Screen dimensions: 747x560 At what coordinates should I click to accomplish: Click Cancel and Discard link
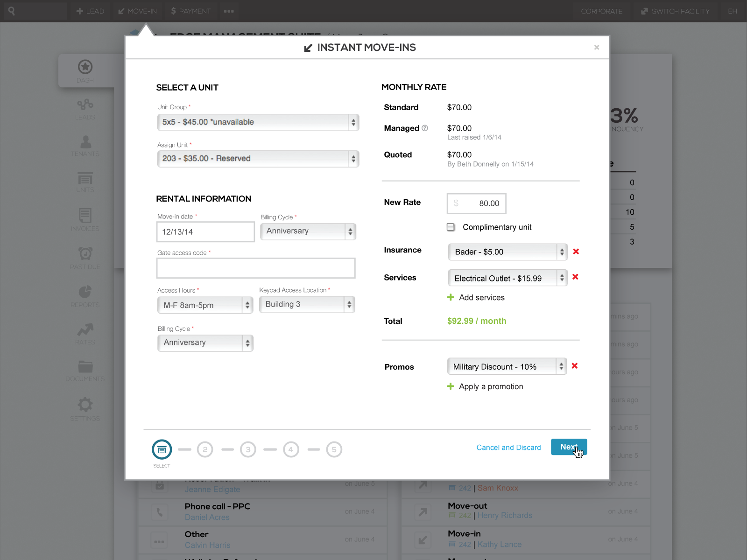[508, 448]
